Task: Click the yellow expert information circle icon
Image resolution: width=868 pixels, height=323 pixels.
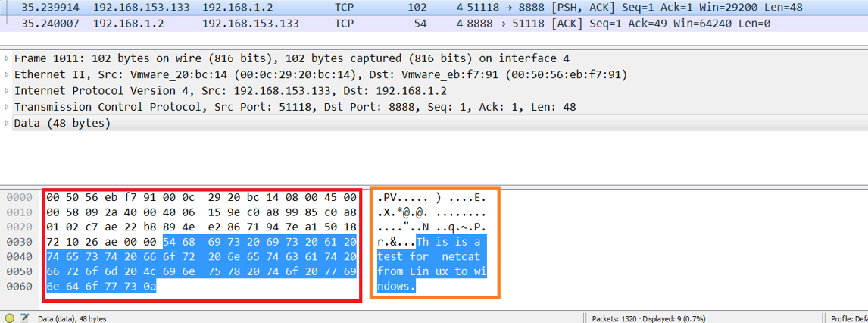Action: pos(9,318)
